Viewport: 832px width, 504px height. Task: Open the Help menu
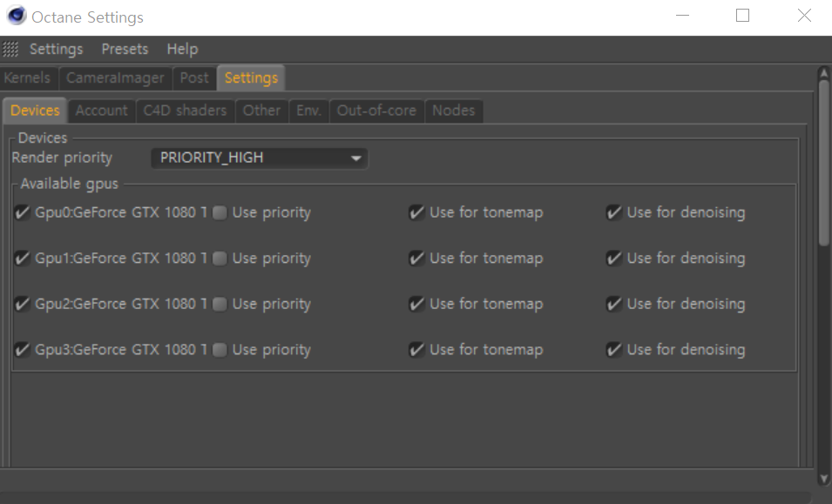[x=182, y=49]
